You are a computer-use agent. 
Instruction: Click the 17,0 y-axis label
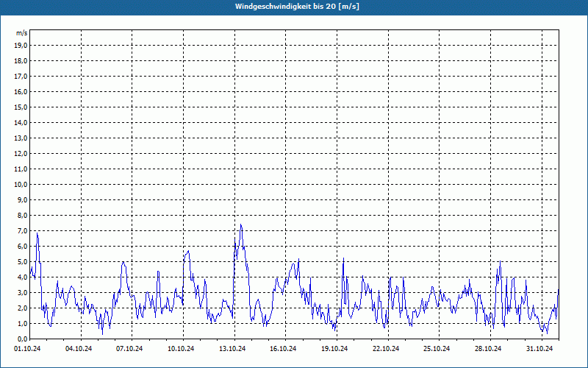coord(21,77)
